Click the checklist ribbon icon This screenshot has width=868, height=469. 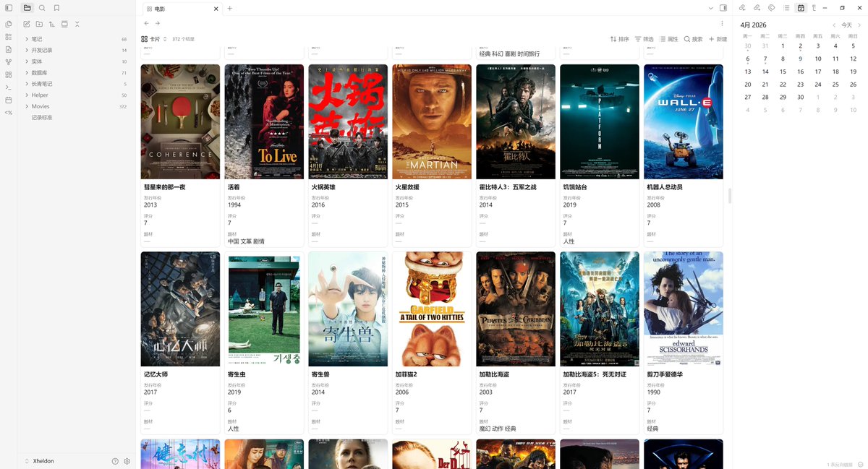click(9, 36)
